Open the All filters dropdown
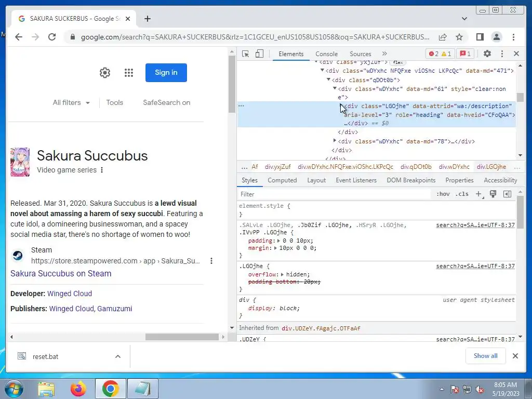532x399 pixels. 71,102
